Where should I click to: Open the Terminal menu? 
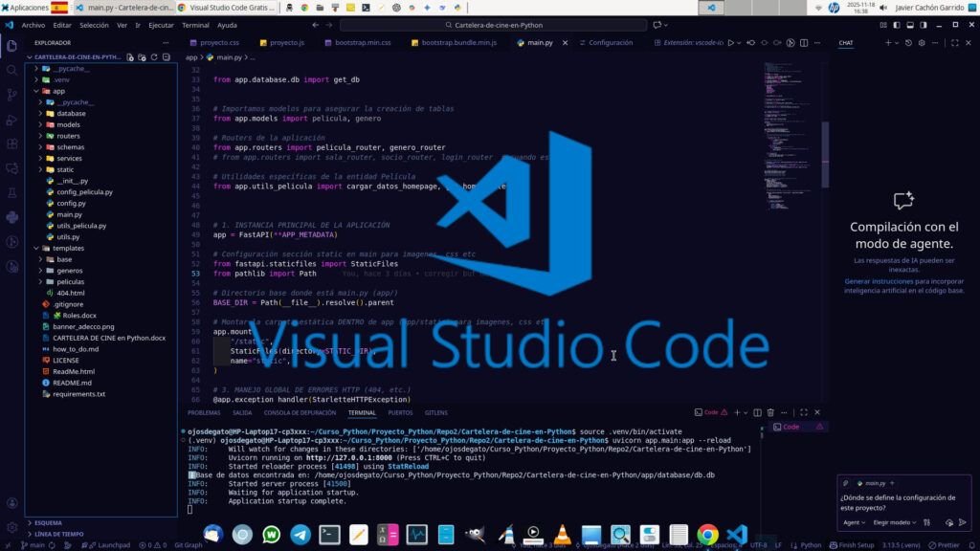[x=195, y=25]
